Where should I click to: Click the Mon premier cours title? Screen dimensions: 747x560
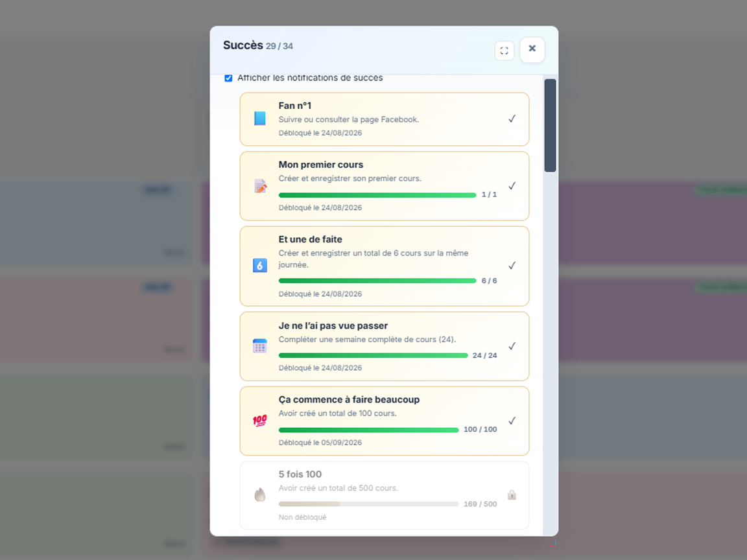click(x=320, y=165)
